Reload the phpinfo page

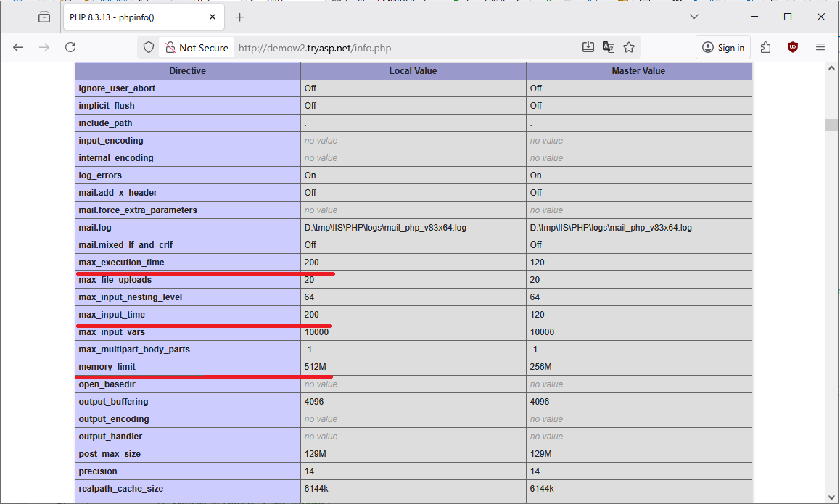pyautogui.click(x=70, y=47)
